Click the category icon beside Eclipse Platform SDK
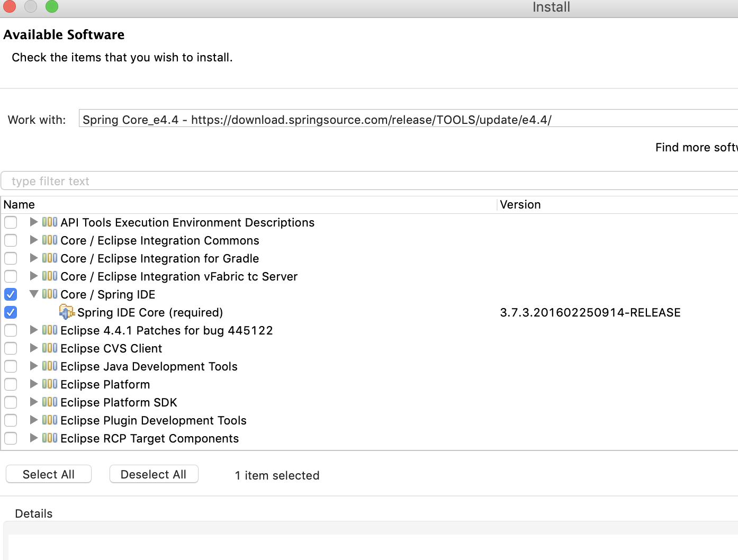 coord(50,402)
